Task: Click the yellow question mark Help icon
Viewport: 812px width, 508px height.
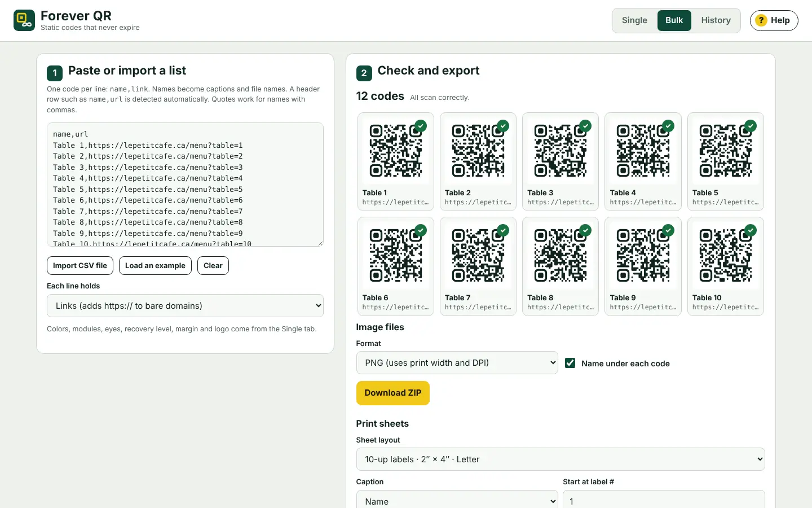Action: pyautogui.click(x=761, y=20)
